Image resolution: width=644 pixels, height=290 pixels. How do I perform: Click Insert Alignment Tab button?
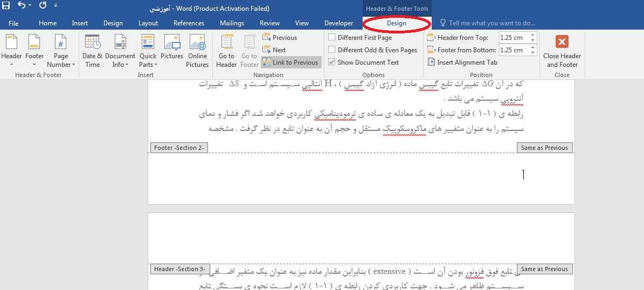click(462, 63)
